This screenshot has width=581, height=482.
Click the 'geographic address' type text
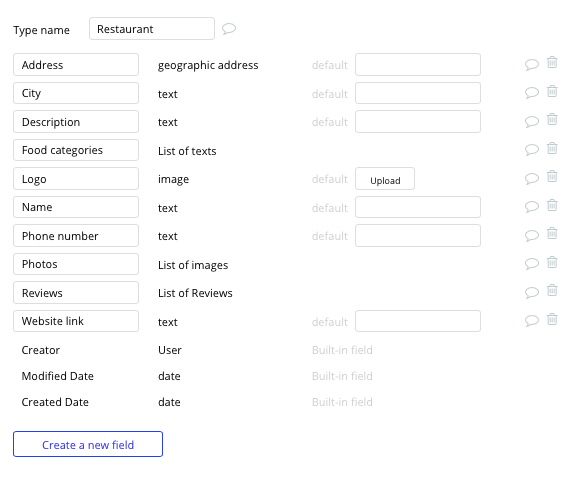point(208,65)
